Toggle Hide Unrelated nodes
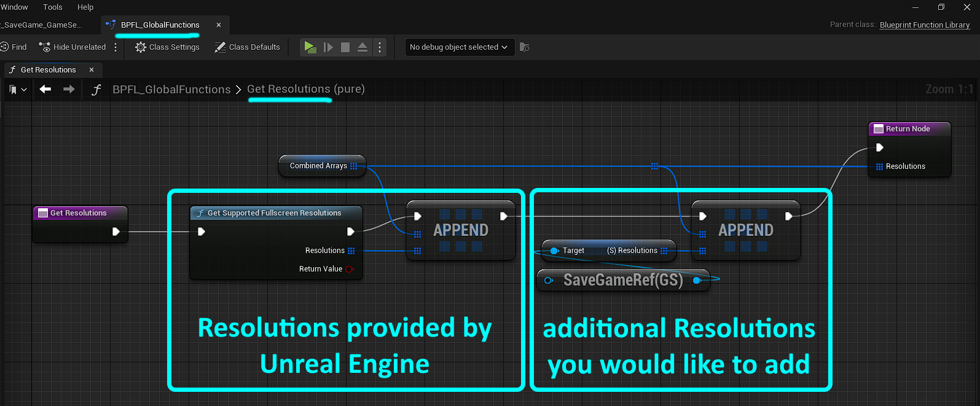This screenshot has height=406, width=980. pyautogui.click(x=73, y=47)
